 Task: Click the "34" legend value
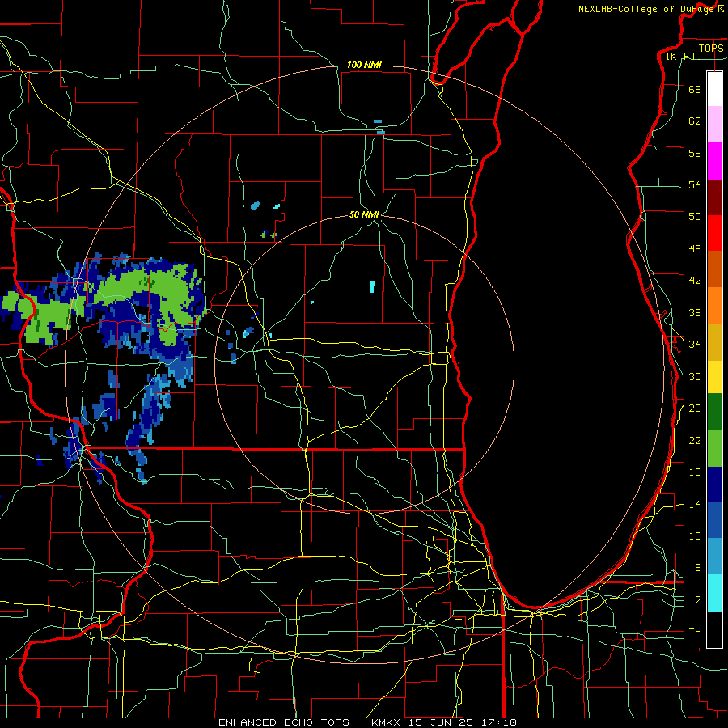coord(695,344)
